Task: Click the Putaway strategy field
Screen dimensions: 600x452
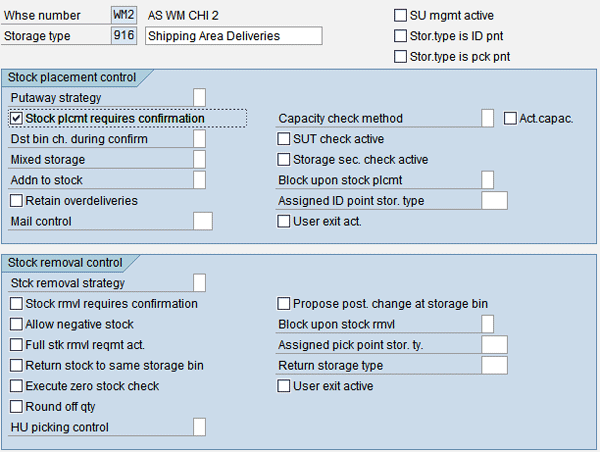Action: pos(199,97)
